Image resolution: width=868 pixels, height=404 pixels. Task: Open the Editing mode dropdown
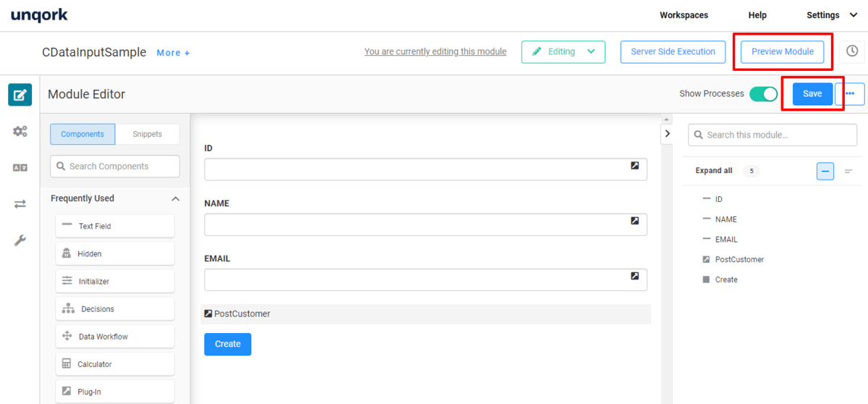pyautogui.click(x=563, y=51)
